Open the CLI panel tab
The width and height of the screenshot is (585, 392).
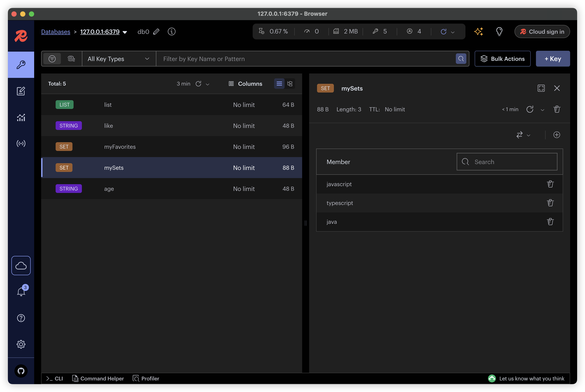coord(55,378)
